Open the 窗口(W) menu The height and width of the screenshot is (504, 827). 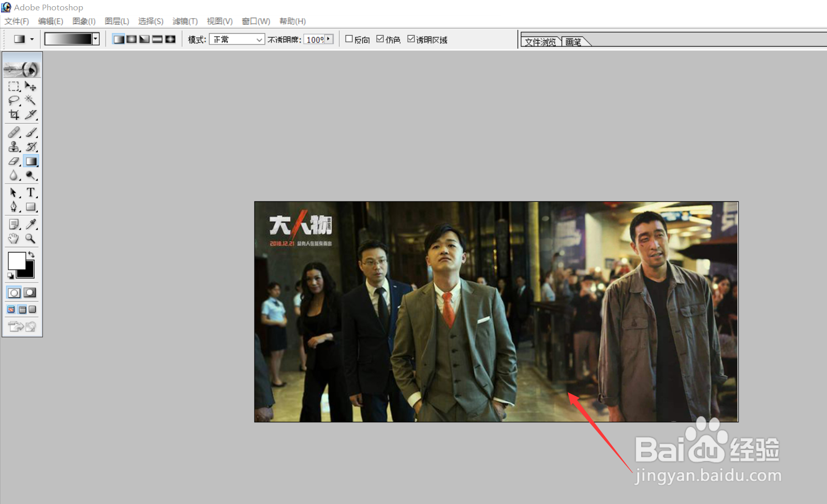[x=256, y=21]
